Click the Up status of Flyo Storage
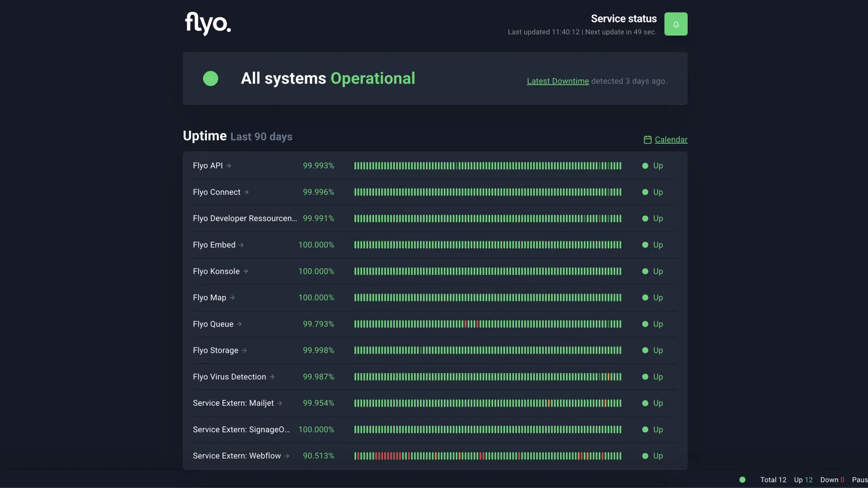Viewport: 868px width, 488px height. (653, 350)
